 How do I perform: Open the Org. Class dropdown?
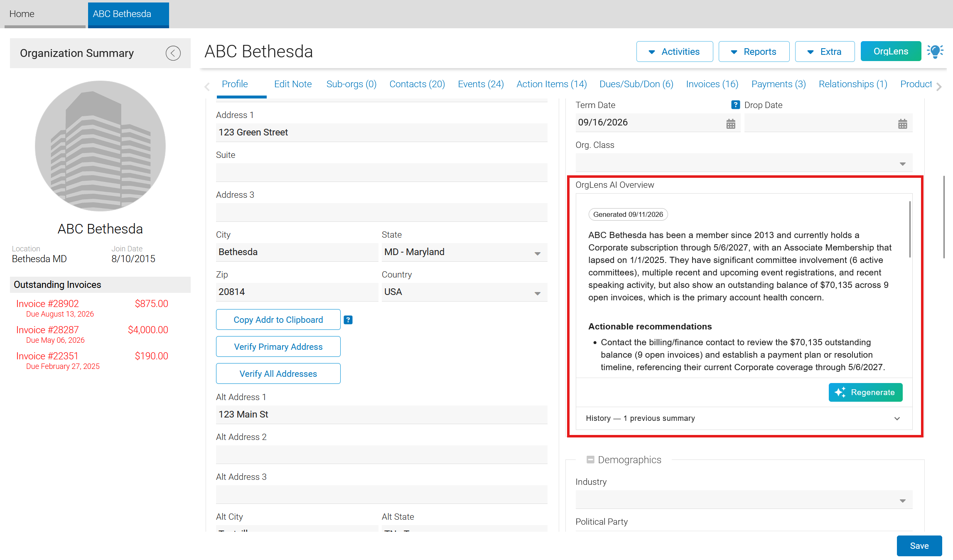click(744, 163)
